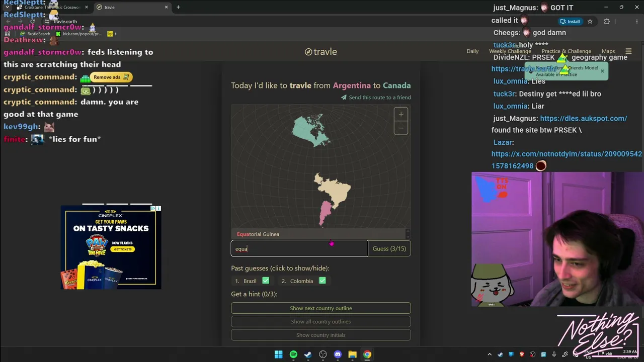The height and width of the screenshot is (362, 644).
Task: Open the hamburger menu in travle header
Action: click(628, 51)
